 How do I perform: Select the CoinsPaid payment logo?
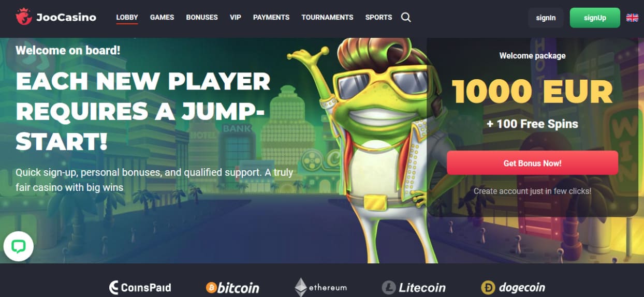tap(140, 287)
